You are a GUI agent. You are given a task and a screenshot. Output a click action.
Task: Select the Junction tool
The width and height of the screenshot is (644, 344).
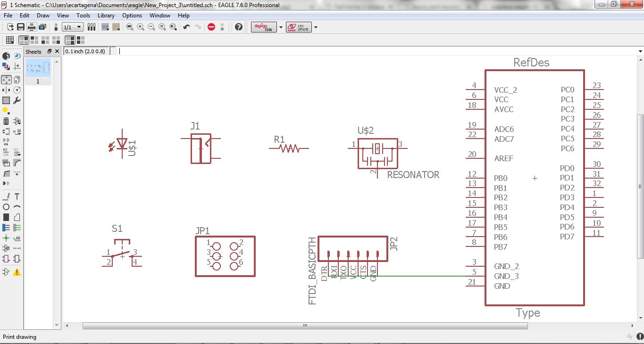pyautogui.click(x=6, y=238)
